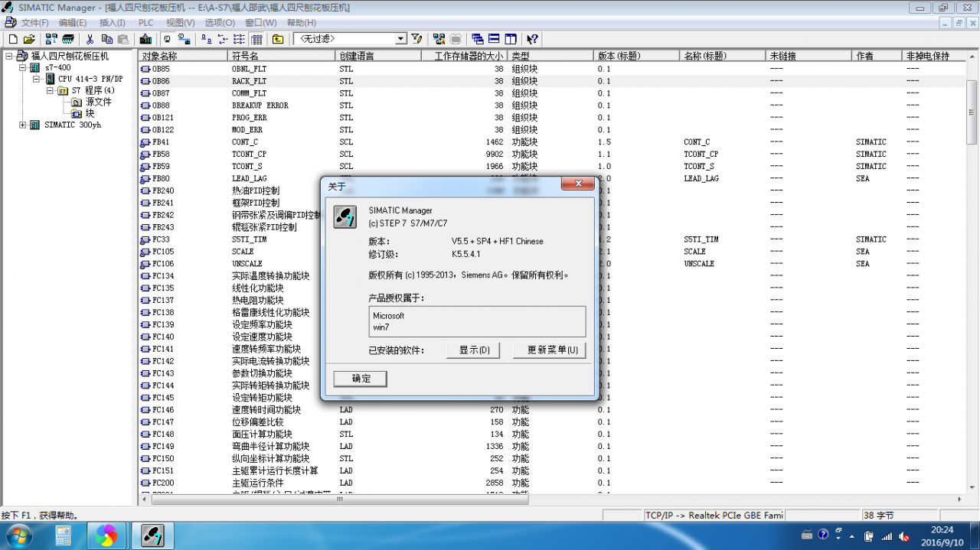The height and width of the screenshot is (550, 980).
Task: Click the Copy toolbar icon
Action: [107, 38]
